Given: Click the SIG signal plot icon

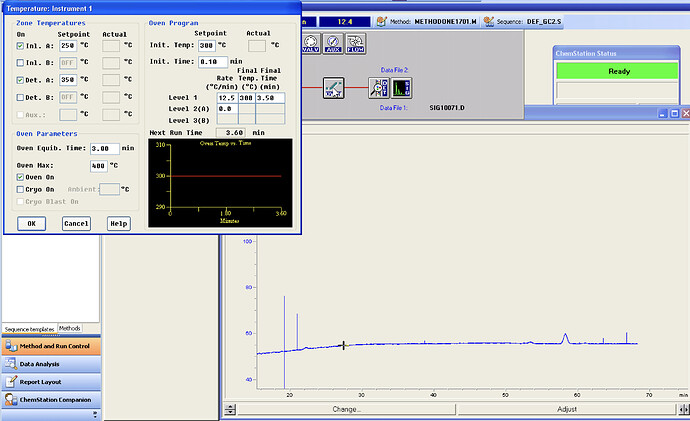Looking at the screenshot, I should 401,88.
